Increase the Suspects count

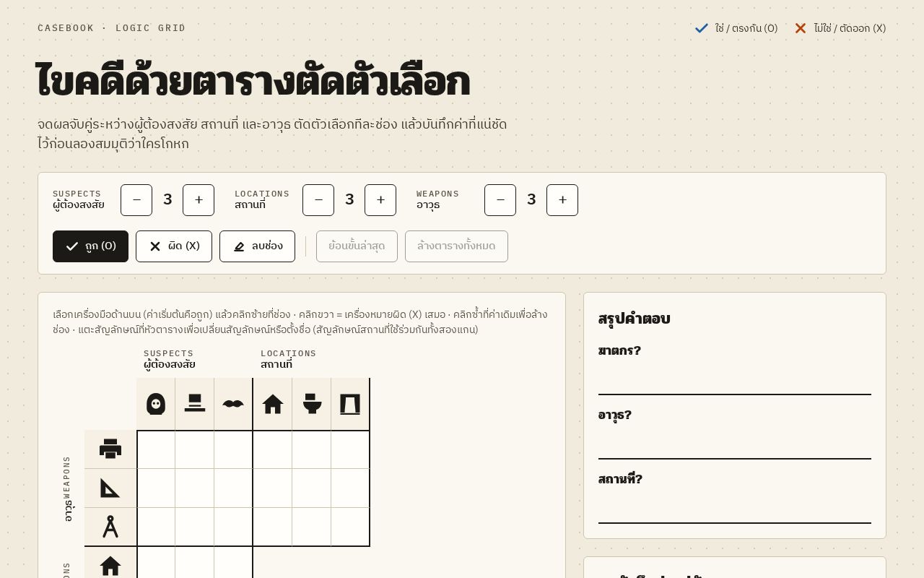click(x=199, y=200)
